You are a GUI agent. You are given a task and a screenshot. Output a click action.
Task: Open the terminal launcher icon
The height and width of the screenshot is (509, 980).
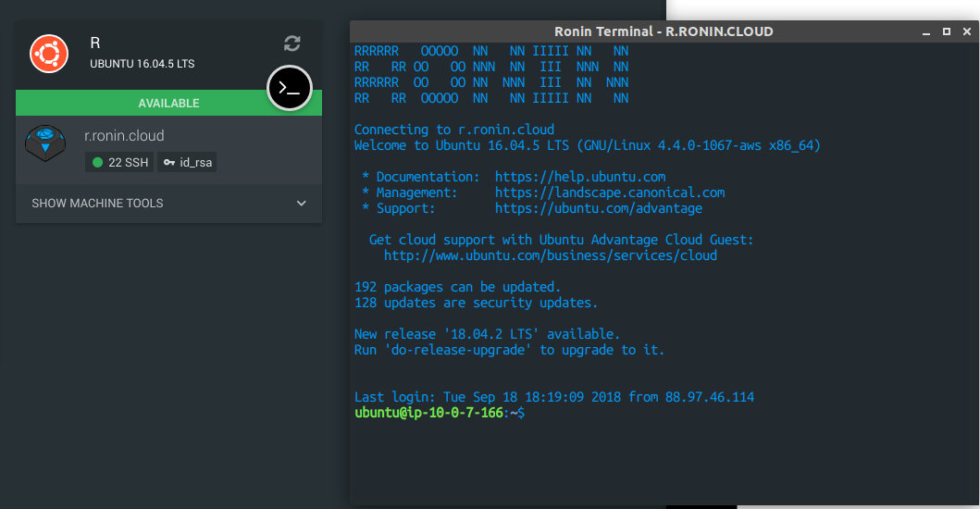[x=290, y=88]
